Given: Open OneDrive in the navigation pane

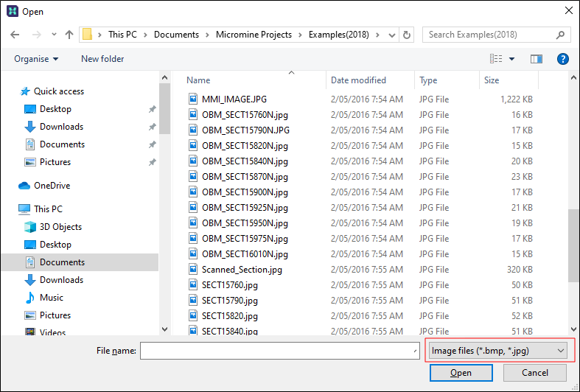Looking at the screenshot, I should [x=52, y=186].
